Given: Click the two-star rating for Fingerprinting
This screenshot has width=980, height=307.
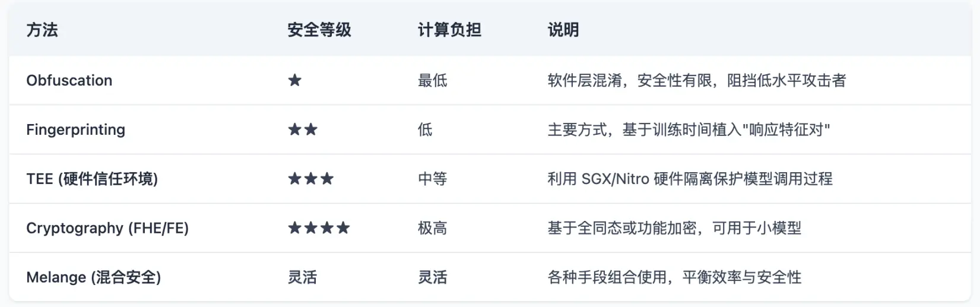Looking at the screenshot, I should pos(303,129).
